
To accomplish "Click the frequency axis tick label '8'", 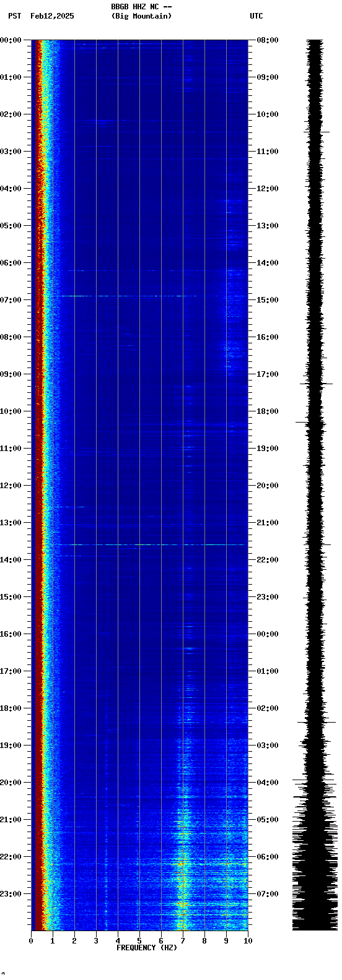I will click(x=204, y=941).
